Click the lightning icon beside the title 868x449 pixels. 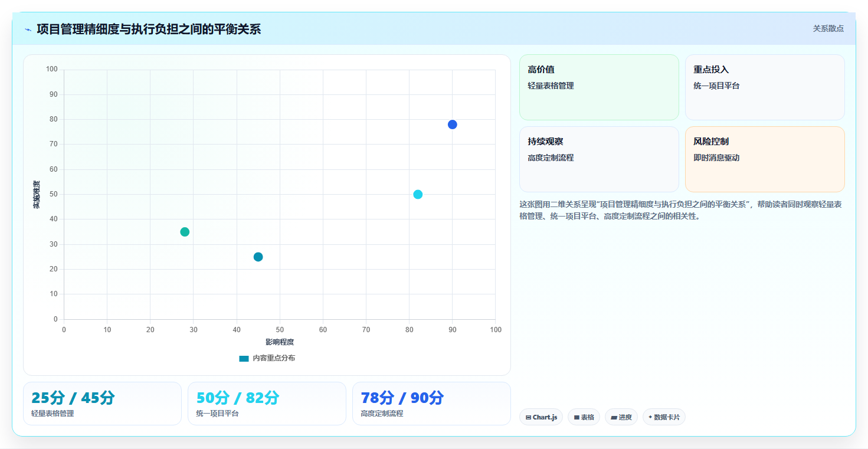(x=28, y=30)
